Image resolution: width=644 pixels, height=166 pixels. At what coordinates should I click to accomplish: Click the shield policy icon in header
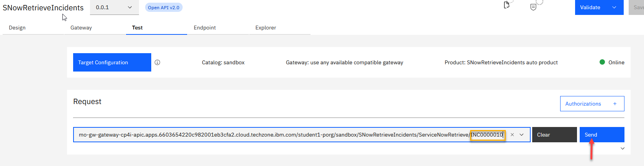coord(533,7)
